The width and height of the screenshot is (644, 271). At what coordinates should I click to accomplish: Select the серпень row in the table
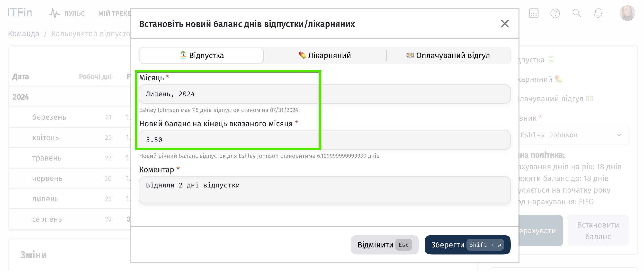[70, 219]
